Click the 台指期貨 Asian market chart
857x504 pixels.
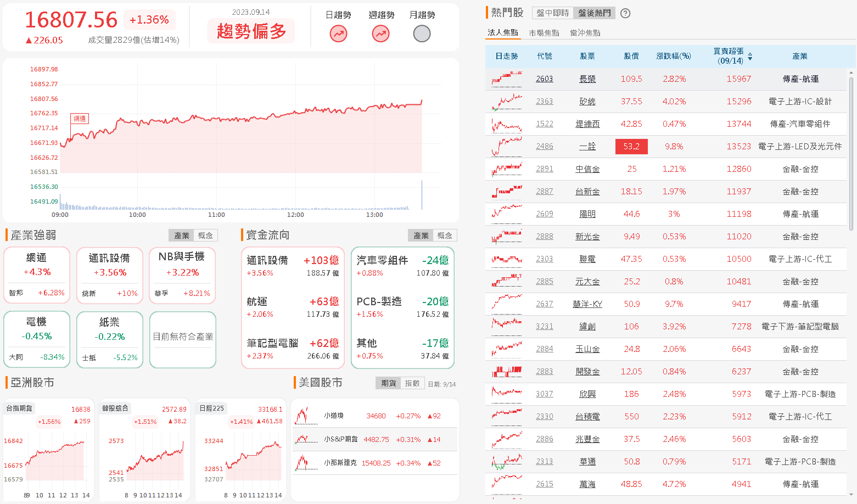pos(48,450)
